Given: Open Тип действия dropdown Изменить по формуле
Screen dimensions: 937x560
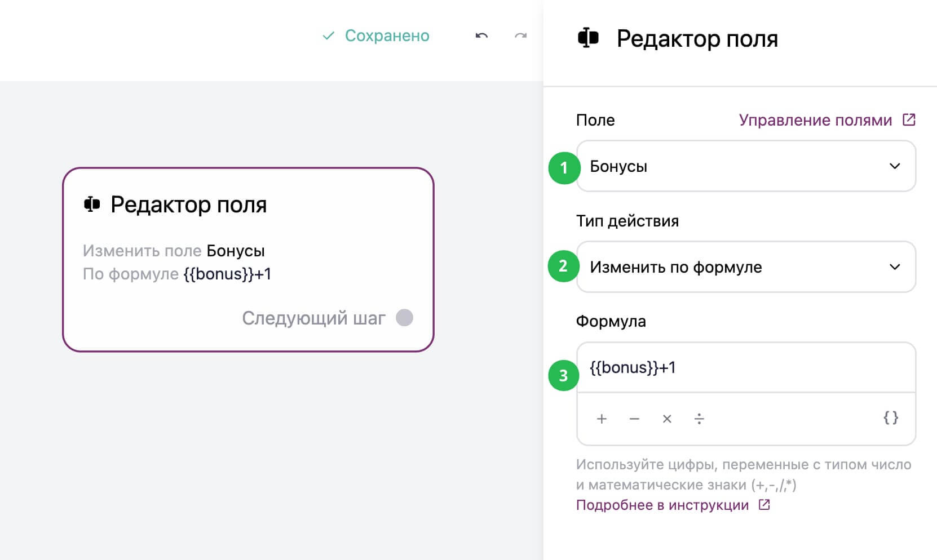Looking at the screenshot, I should [746, 266].
